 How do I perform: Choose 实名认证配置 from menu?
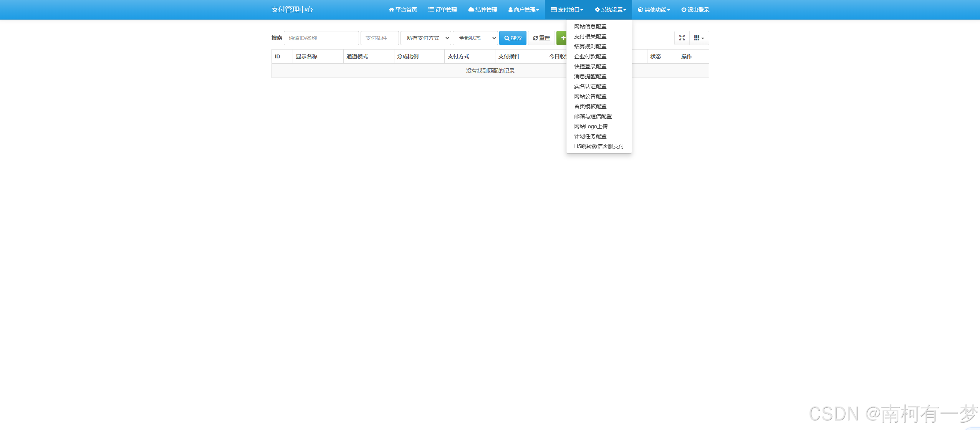590,86
